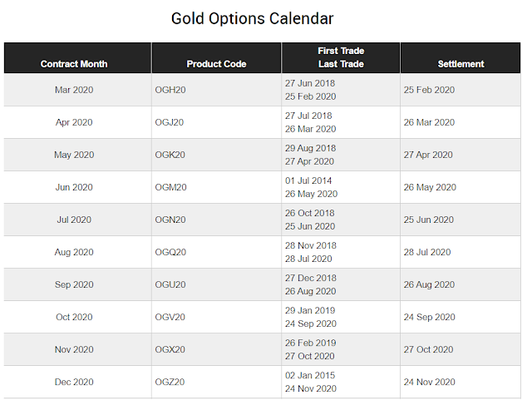Screen dimensions: 532x405
Task: Select the Dec 2020 contract month cell
Action: point(74,382)
